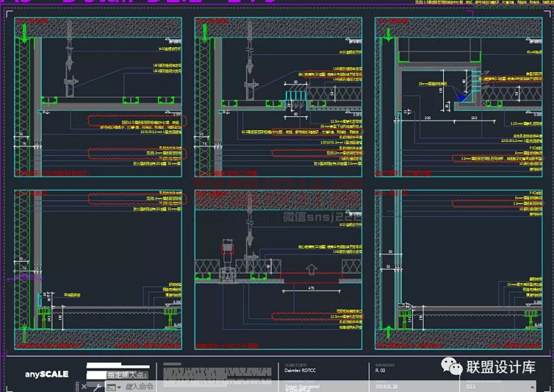The image size is (554, 392).
Task: Open command line customization wrench icon
Action: tap(96, 386)
